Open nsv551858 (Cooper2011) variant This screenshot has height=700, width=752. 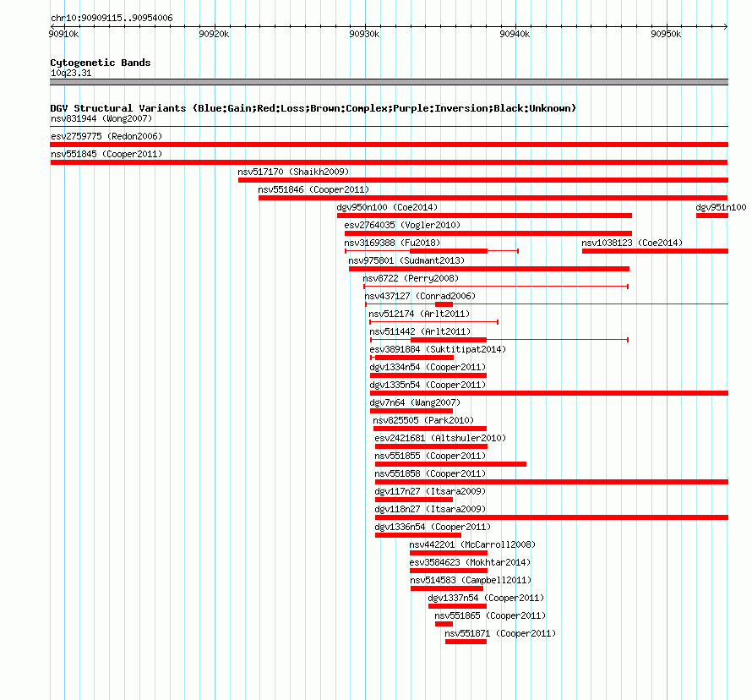pos(430,473)
